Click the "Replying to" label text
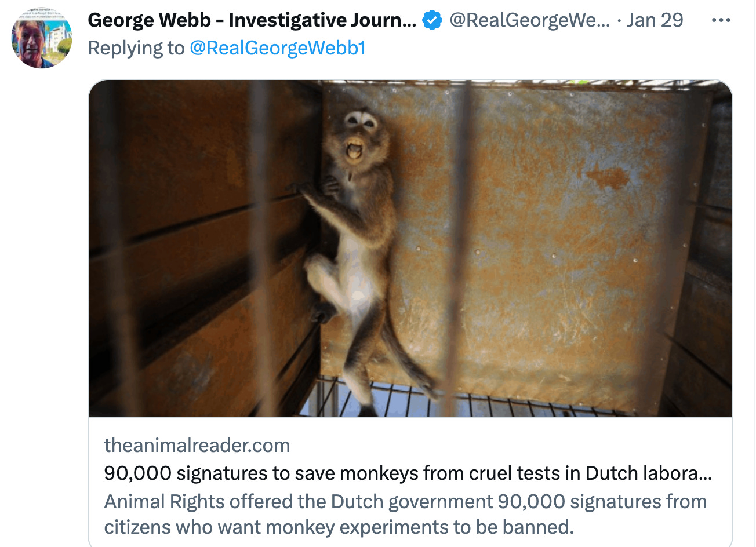756x547 pixels. 136,48
